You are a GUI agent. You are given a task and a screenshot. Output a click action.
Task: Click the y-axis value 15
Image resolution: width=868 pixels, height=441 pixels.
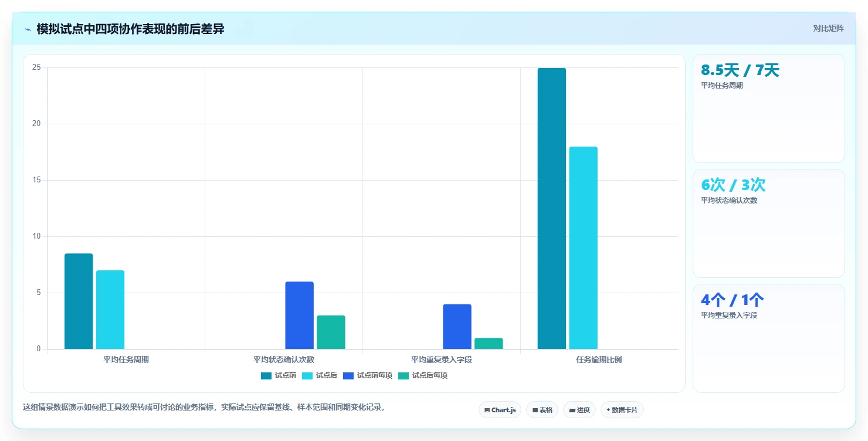click(x=36, y=180)
